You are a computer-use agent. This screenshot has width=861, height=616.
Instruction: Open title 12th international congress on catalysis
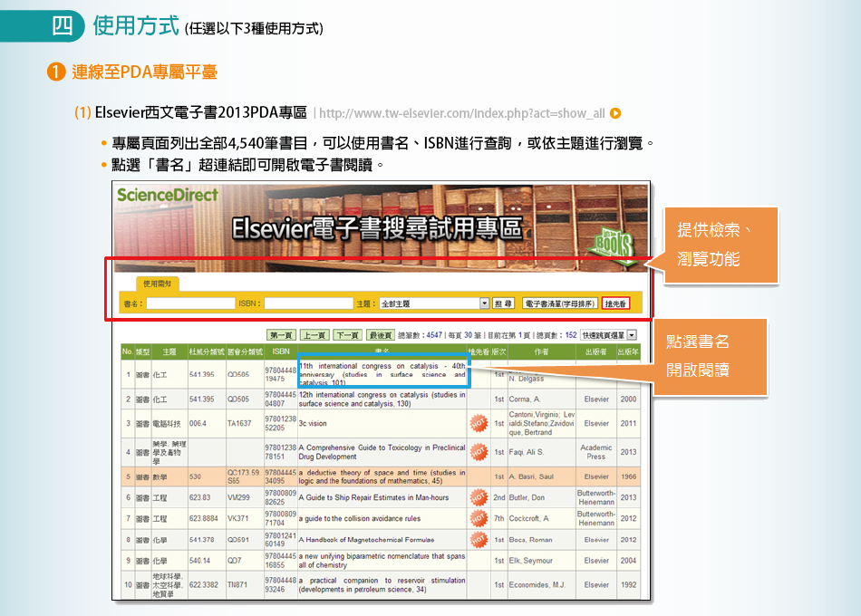click(382, 399)
